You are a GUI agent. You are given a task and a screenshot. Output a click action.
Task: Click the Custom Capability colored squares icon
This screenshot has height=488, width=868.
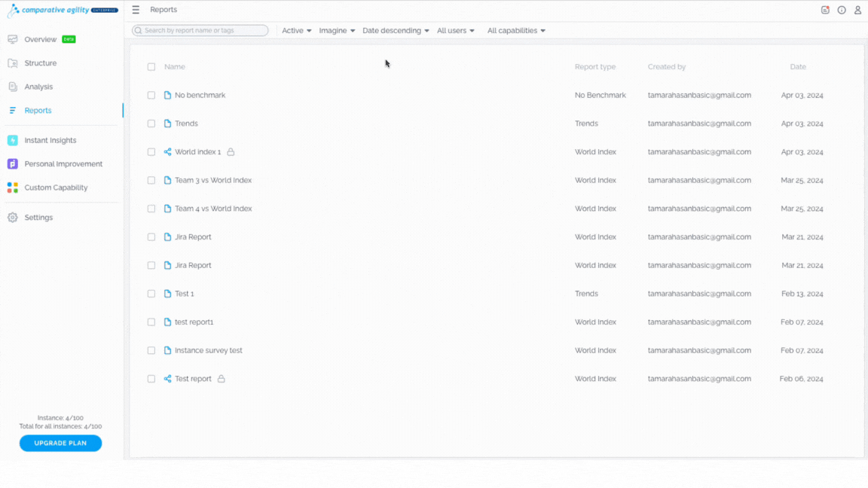pos(13,188)
